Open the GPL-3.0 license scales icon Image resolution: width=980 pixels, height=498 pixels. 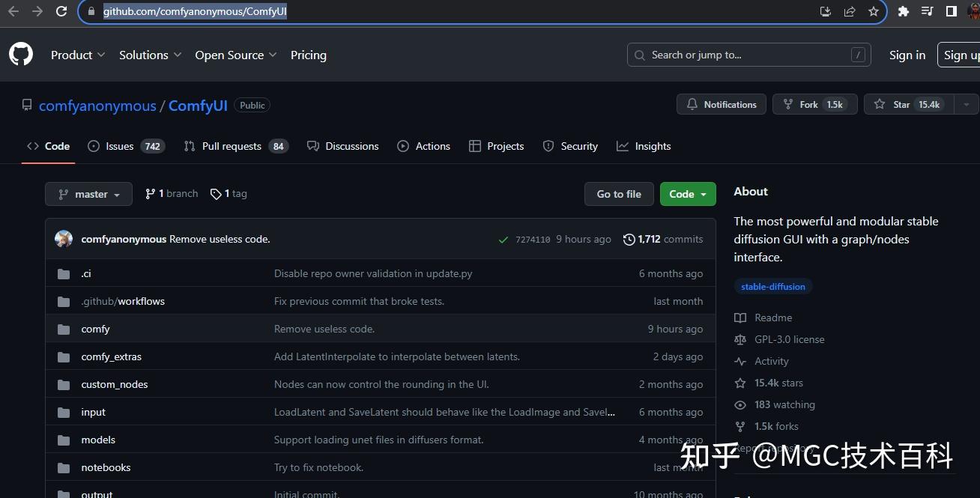(x=740, y=339)
